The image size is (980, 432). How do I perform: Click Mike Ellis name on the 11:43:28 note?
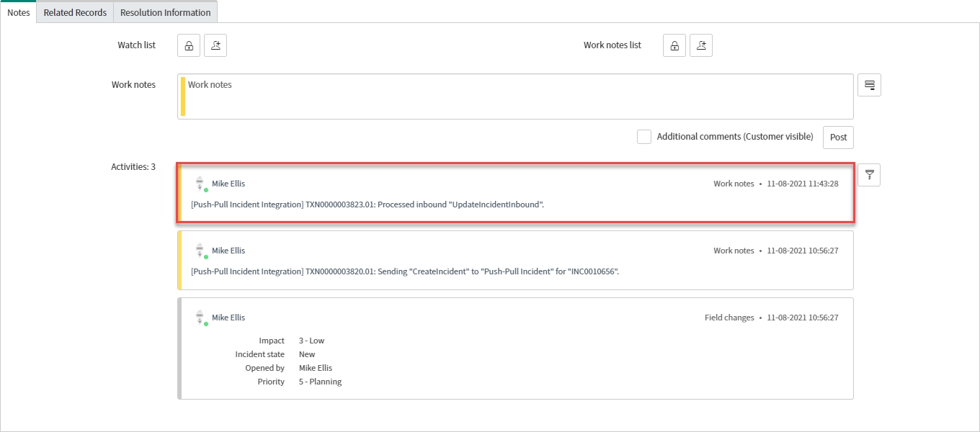click(x=228, y=184)
